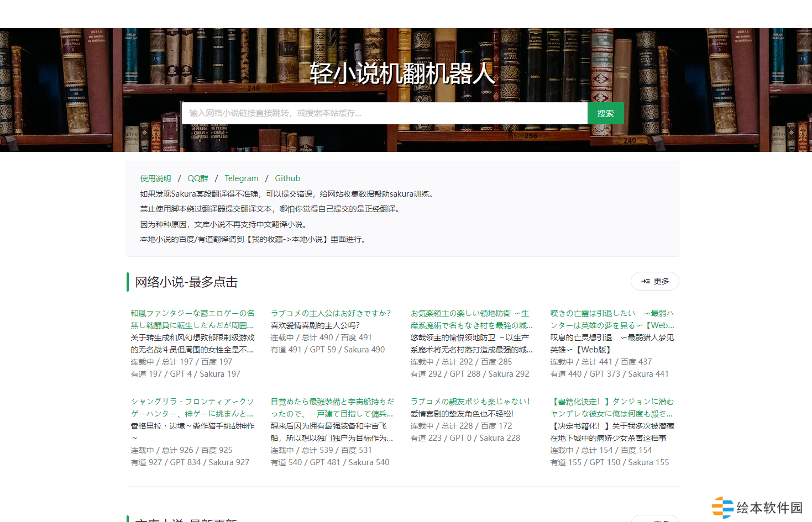Open novel ラブコメの親友ポジも楽じゃない!
This screenshot has height=522, width=812.
470,402
